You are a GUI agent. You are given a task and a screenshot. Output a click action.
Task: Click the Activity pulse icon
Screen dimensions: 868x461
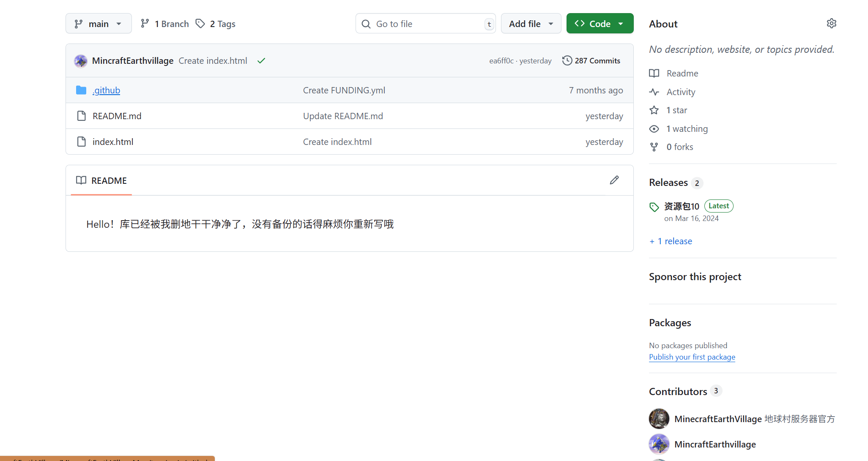click(x=654, y=92)
